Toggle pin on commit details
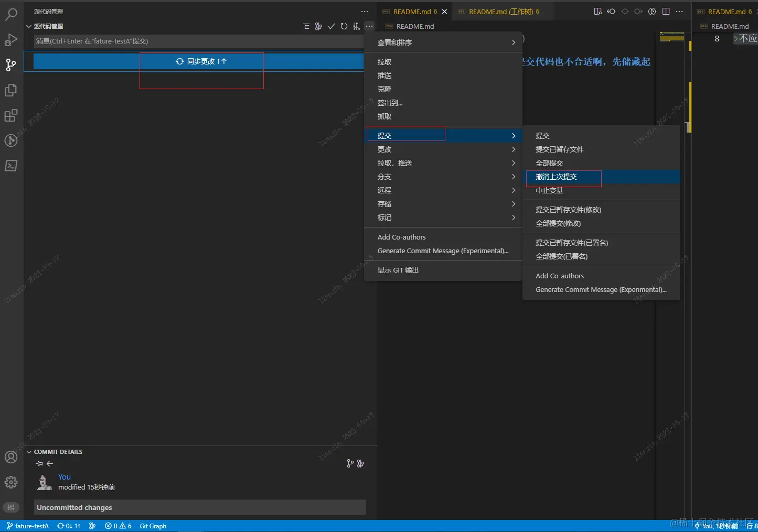The width and height of the screenshot is (758, 532). 39,463
